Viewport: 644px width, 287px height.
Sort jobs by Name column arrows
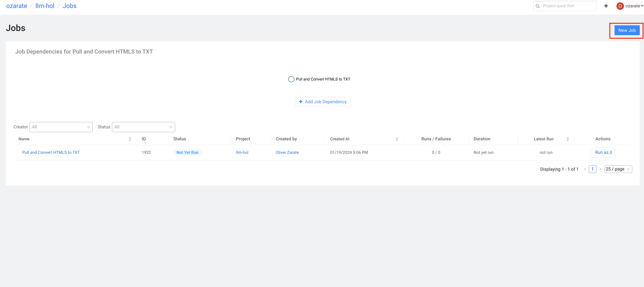coord(130,139)
